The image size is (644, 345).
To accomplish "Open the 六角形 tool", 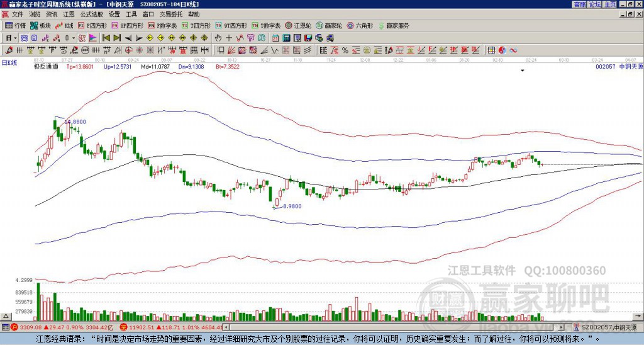I will (360, 26).
